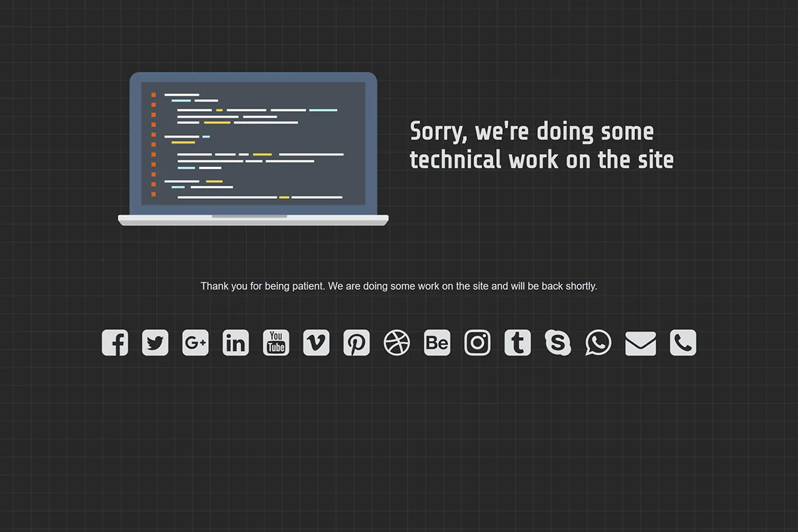Open the Instagram icon

tap(477, 342)
